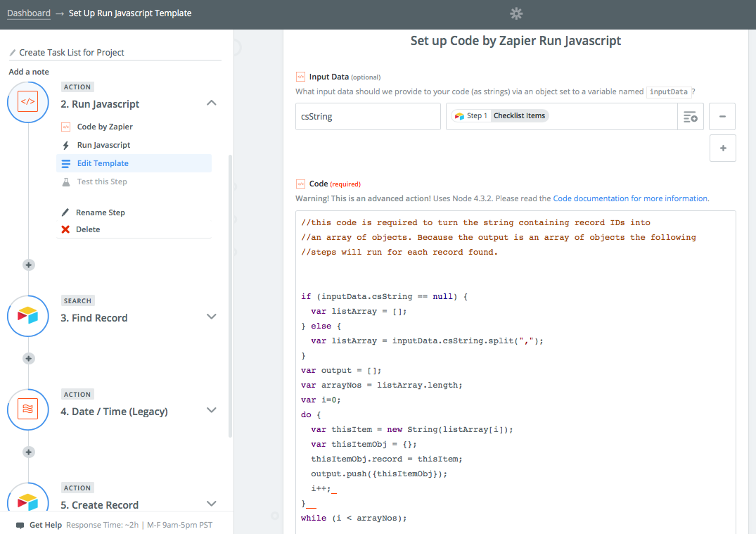Viewport: 756px width, 534px height.
Task: Click the pencil icon for Rename Step
Action: (x=65, y=212)
